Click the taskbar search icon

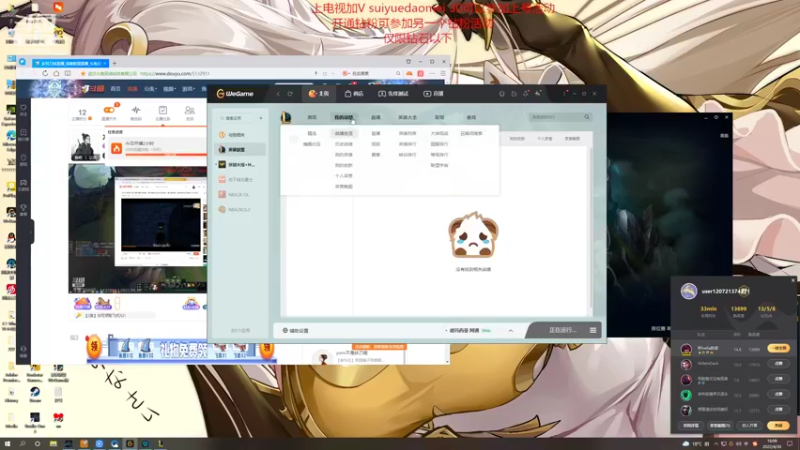pos(23,444)
